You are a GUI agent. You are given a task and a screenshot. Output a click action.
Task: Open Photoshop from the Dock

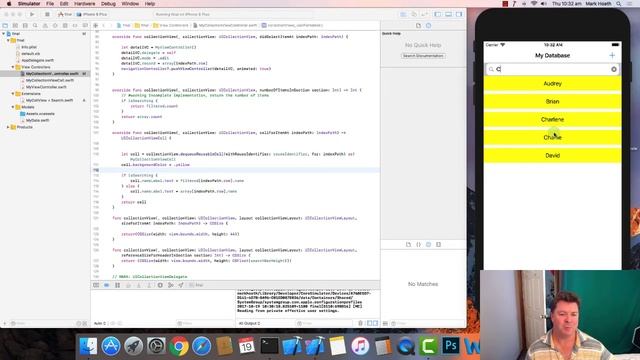tap(451, 346)
